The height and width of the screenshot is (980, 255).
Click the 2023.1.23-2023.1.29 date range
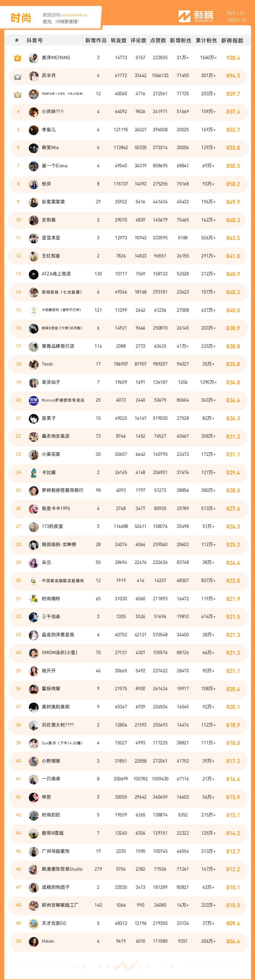click(236, 17)
